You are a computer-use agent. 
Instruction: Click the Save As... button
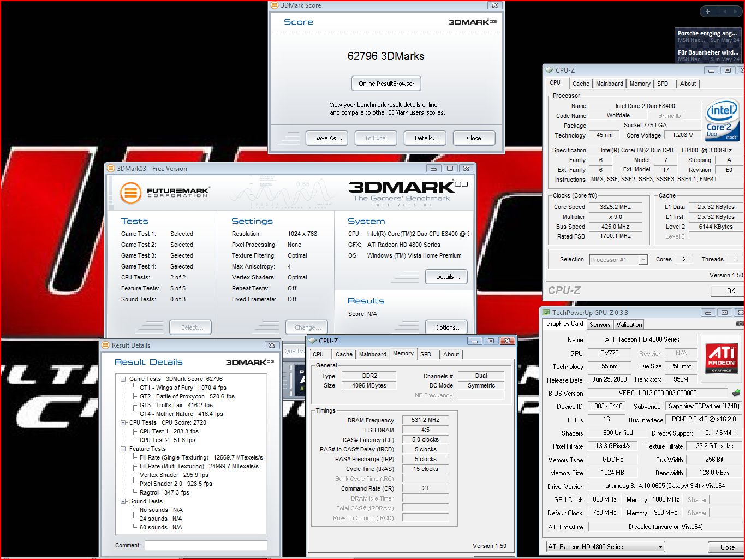click(328, 138)
